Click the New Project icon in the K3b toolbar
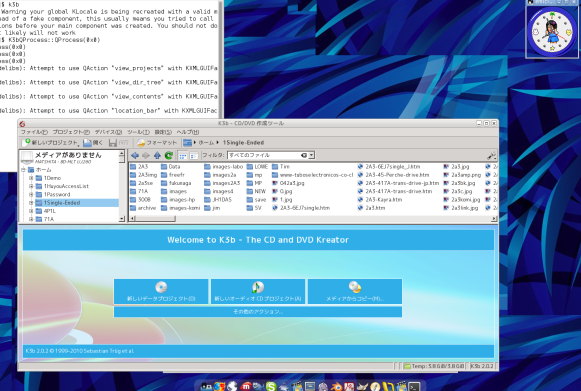 [x=27, y=142]
